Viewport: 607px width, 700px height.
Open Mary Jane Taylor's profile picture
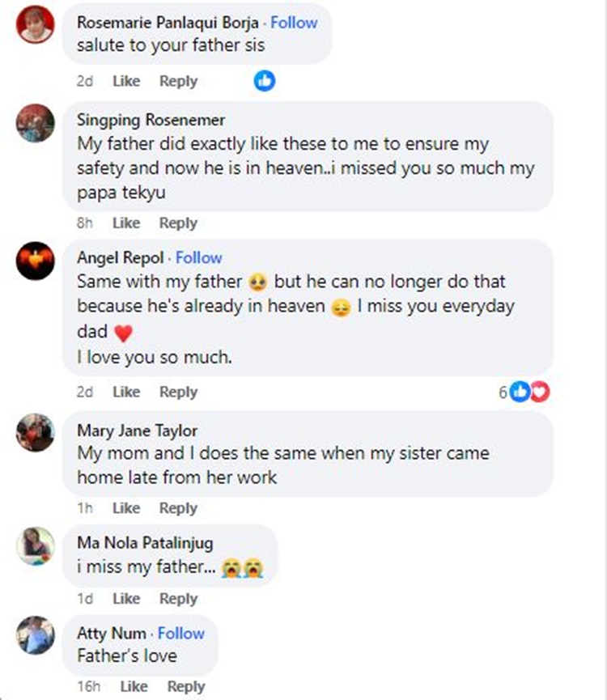tap(36, 432)
